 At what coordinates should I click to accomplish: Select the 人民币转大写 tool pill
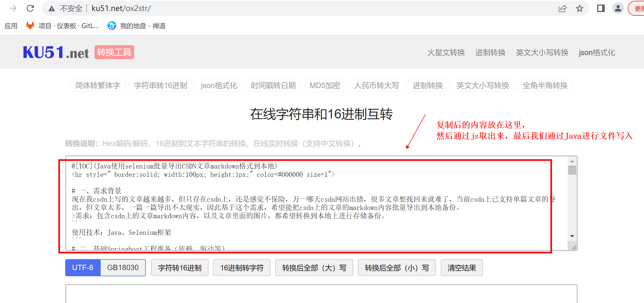376,85
